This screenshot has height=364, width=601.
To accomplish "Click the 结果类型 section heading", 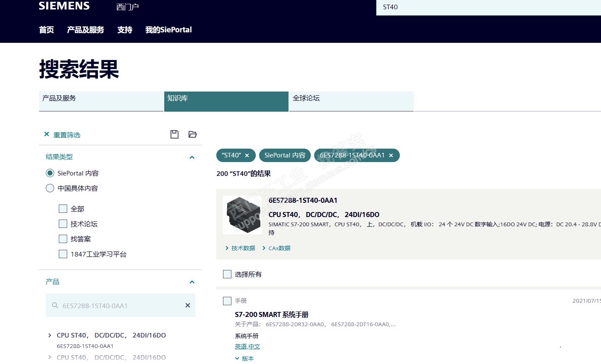I will [59, 157].
